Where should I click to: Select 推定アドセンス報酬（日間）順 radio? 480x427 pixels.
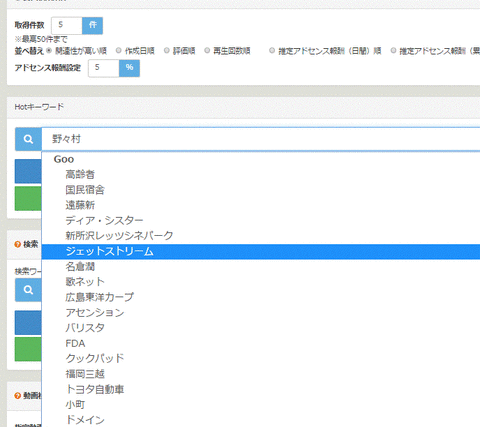point(272,51)
